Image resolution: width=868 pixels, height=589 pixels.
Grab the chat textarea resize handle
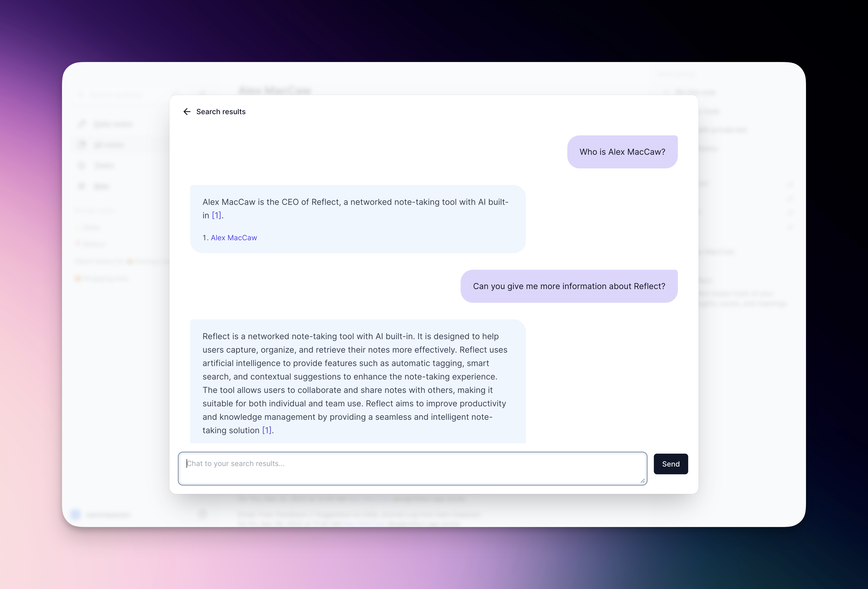pos(642,481)
